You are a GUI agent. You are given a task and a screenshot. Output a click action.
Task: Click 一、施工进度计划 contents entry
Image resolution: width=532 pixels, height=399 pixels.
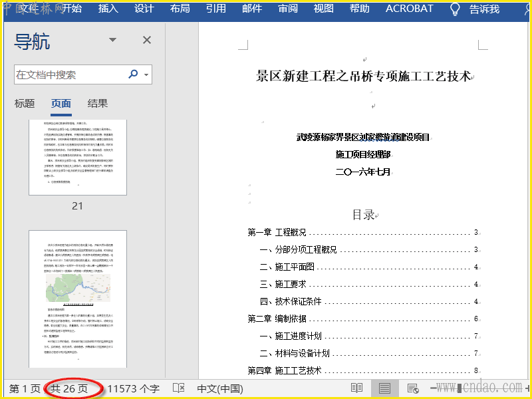369,336
